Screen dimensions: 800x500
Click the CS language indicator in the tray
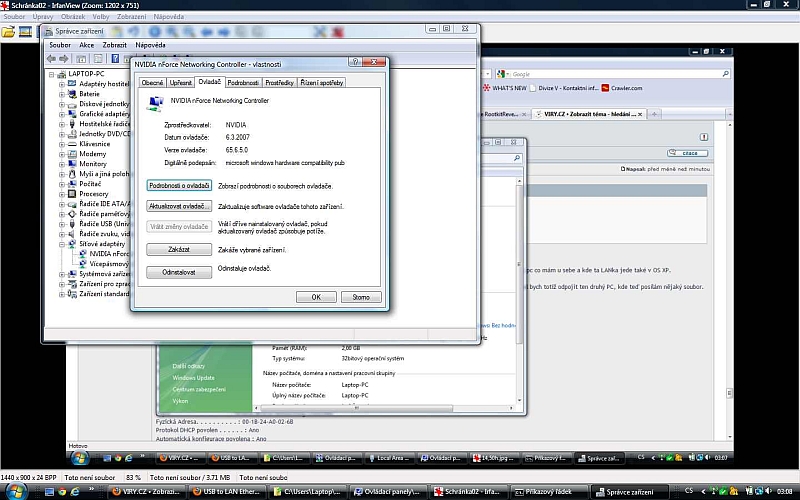pos(689,491)
